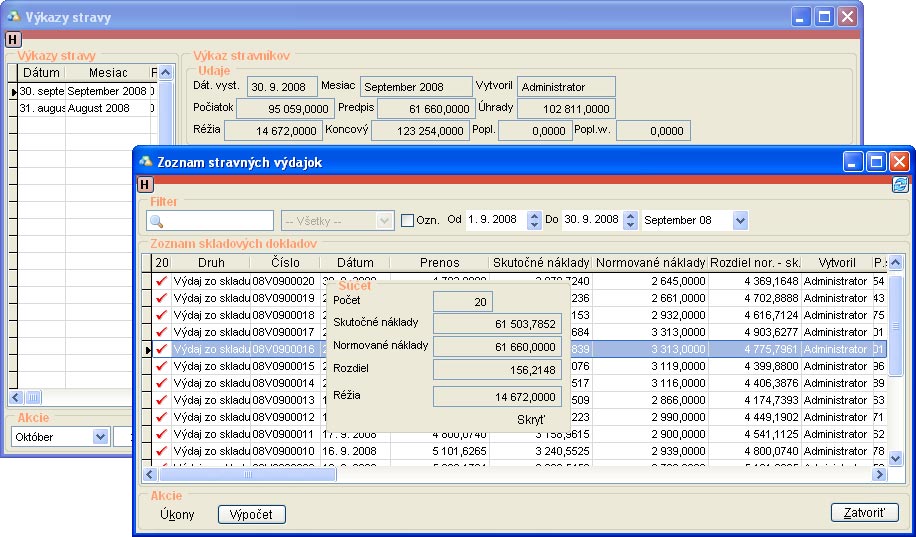
Task: Click the H icon in Výkazy stravy window
Action: (13, 39)
